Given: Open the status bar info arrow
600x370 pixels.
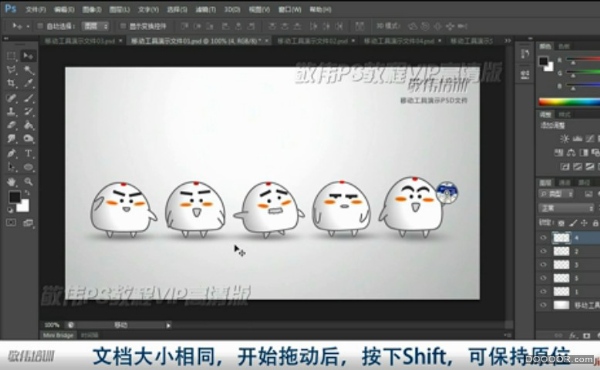Looking at the screenshot, I should pos(168,325).
